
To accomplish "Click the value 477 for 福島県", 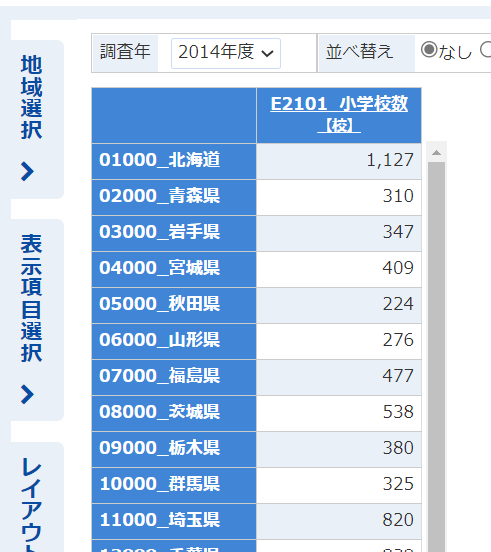I will (398, 376).
